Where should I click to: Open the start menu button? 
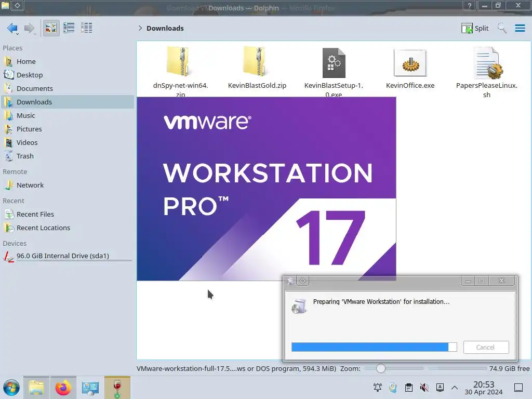11,388
